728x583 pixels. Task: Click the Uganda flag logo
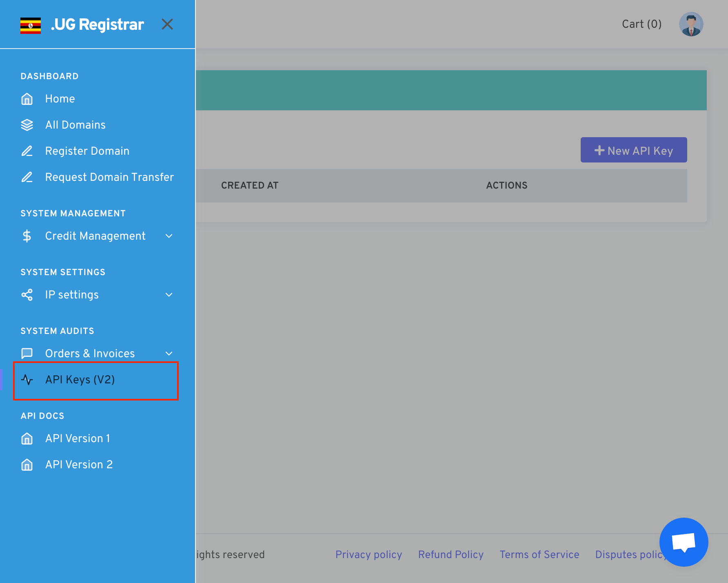[31, 25]
